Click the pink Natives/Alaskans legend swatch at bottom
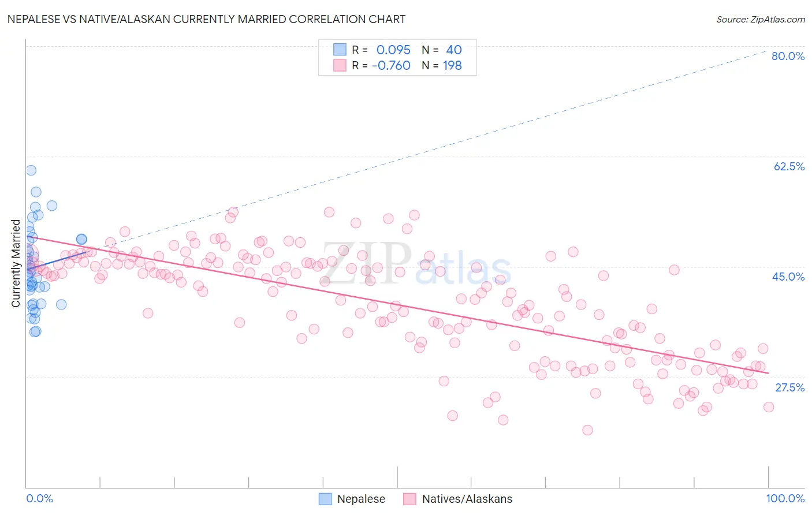Viewport: 812px width, 515px height. point(410,499)
